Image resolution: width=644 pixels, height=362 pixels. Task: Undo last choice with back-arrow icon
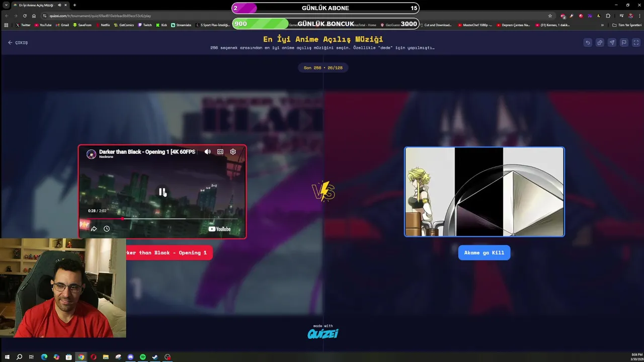(x=588, y=43)
